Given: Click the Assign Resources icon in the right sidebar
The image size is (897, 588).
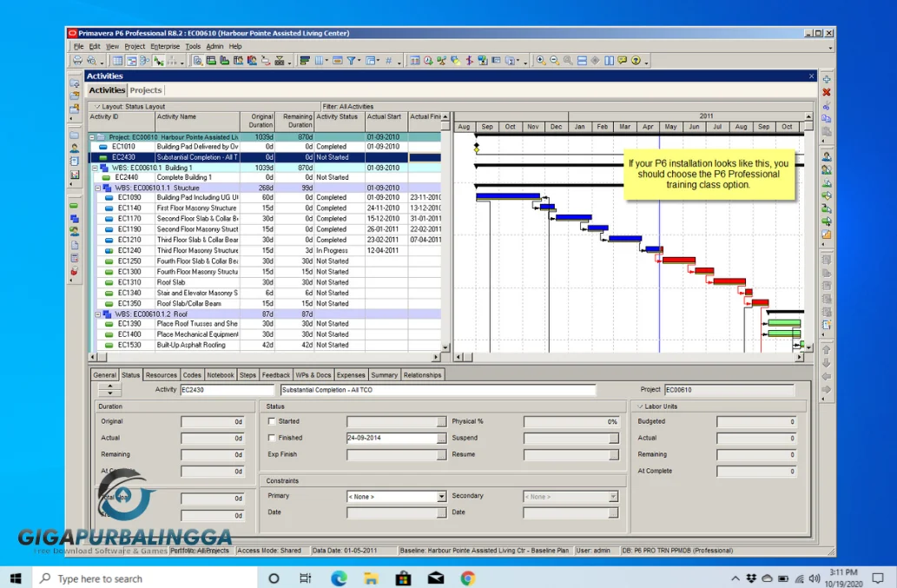Looking at the screenshot, I should click(x=827, y=156).
